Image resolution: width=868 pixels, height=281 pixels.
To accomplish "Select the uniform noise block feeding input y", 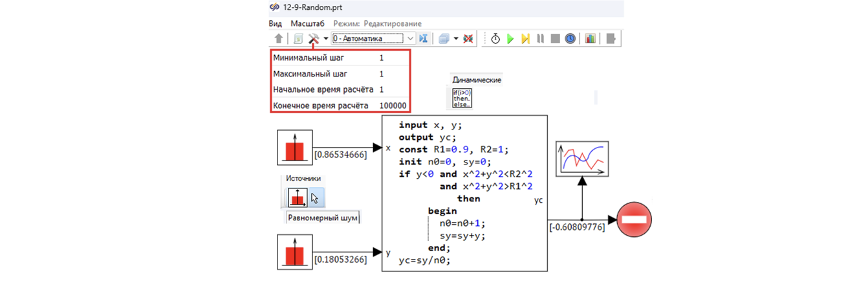I will (x=295, y=251).
